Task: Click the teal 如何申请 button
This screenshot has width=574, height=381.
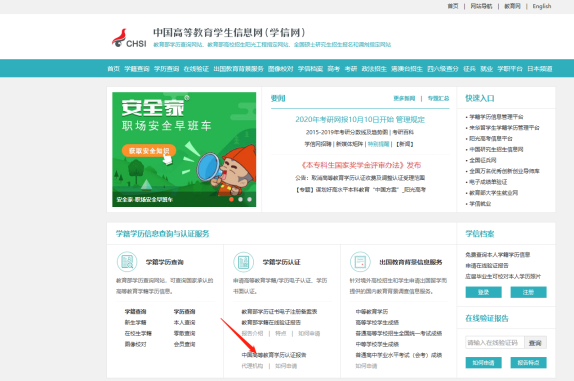Action: coord(483,363)
